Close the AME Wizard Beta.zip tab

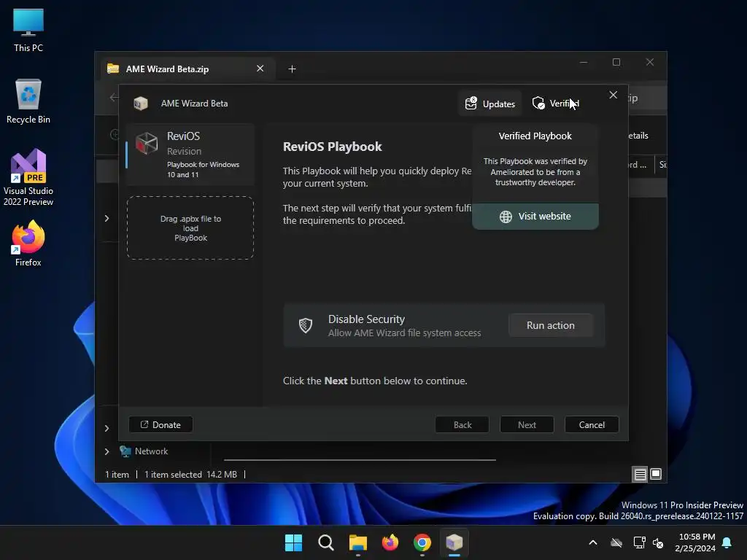pyautogui.click(x=260, y=69)
